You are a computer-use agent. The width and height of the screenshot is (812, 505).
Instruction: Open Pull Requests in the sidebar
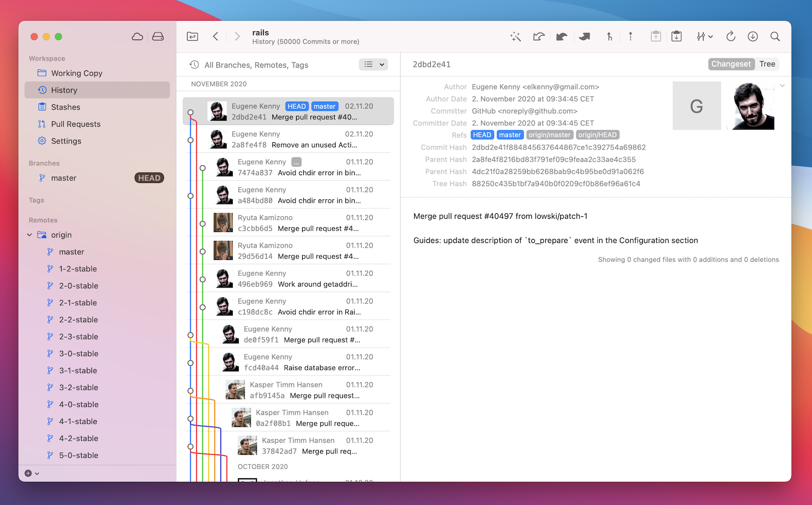tap(76, 124)
